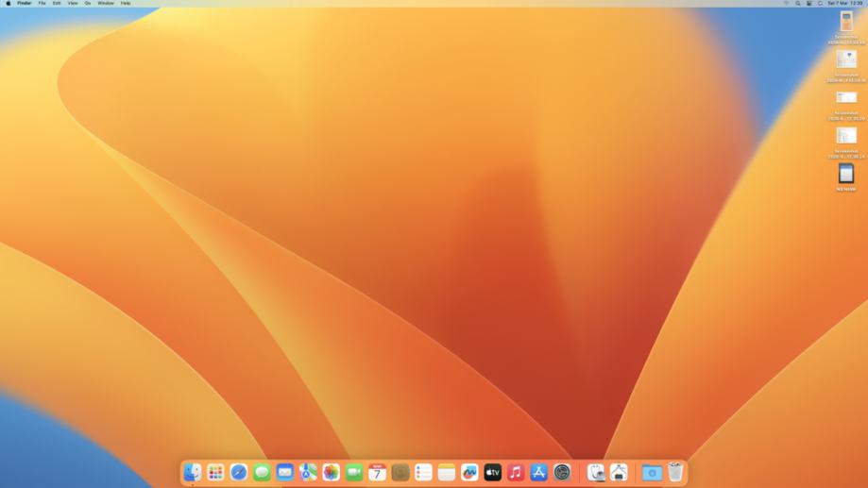The image size is (868, 488).
Task: Open the Trash in the Dock
Action: [x=675, y=472]
